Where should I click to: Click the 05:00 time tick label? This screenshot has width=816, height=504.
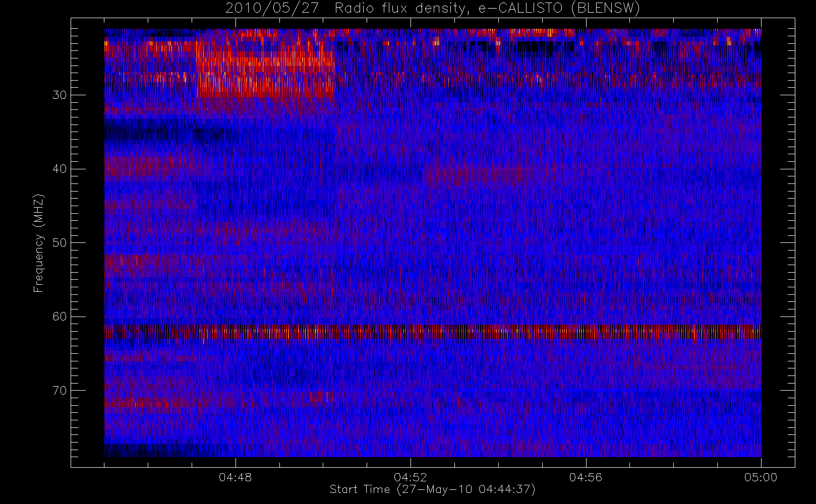(x=761, y=477)
